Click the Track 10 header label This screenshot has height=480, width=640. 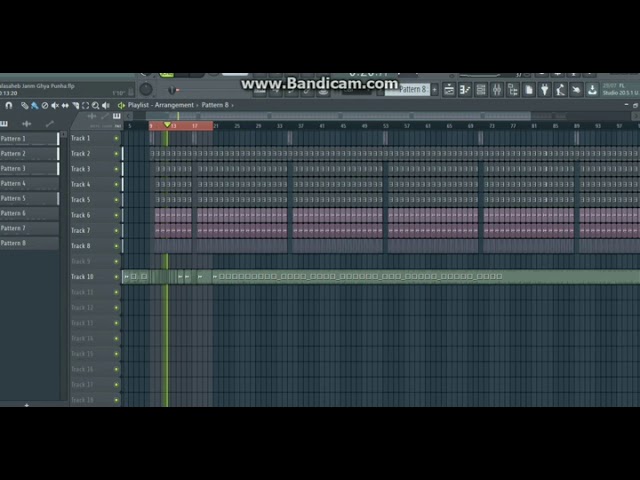pos(82,277)
